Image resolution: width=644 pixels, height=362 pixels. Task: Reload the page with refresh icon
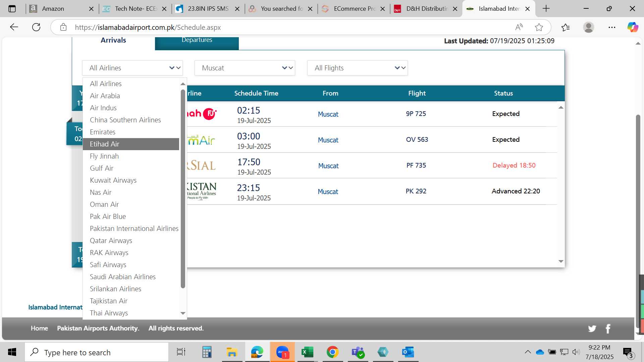point(36,27)
